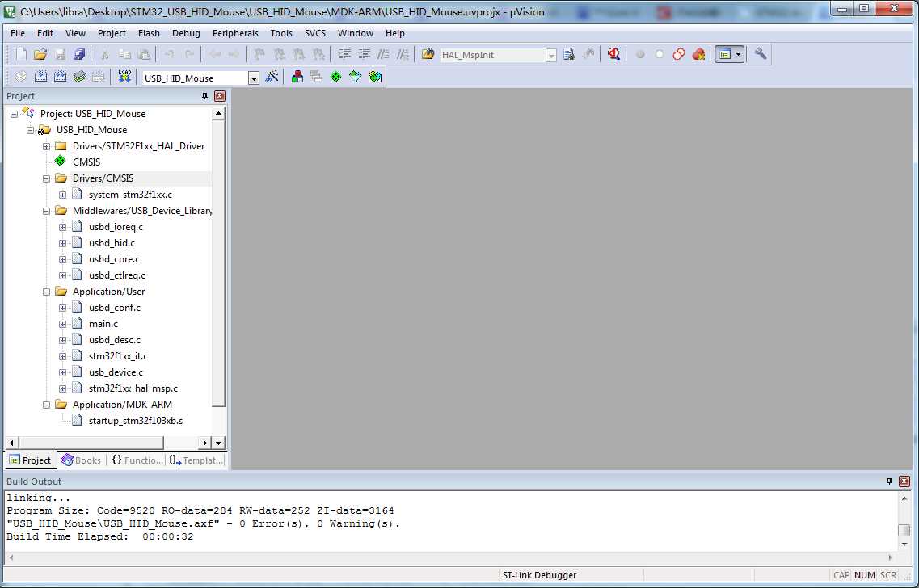Select startup_stm32f103xb.s in the project tree

point(136,421)
